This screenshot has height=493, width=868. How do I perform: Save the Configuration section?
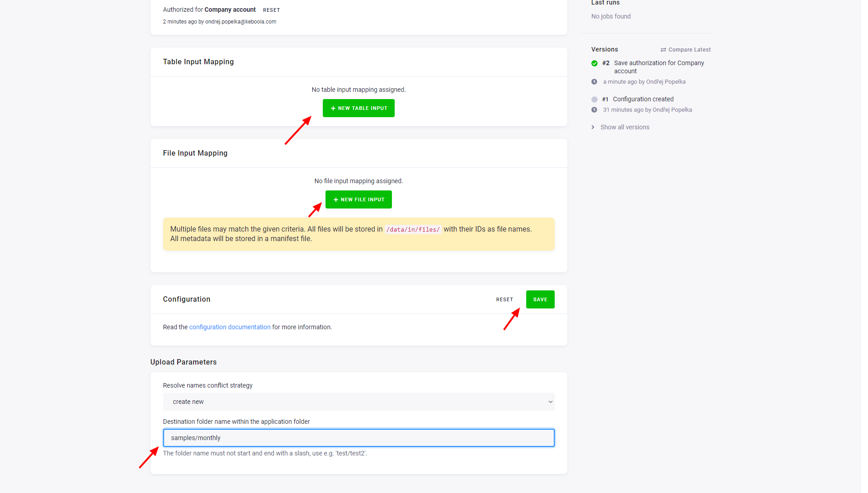pos(540,299)
